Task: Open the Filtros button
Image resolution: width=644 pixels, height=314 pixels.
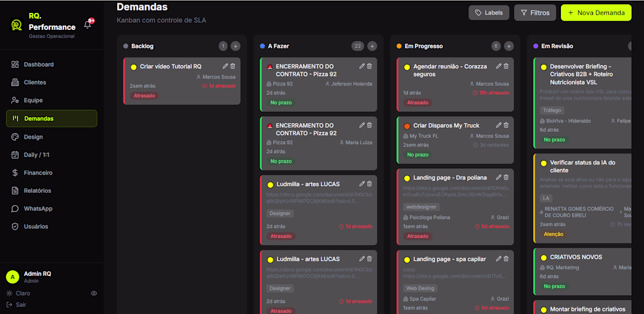Action: 535,13
